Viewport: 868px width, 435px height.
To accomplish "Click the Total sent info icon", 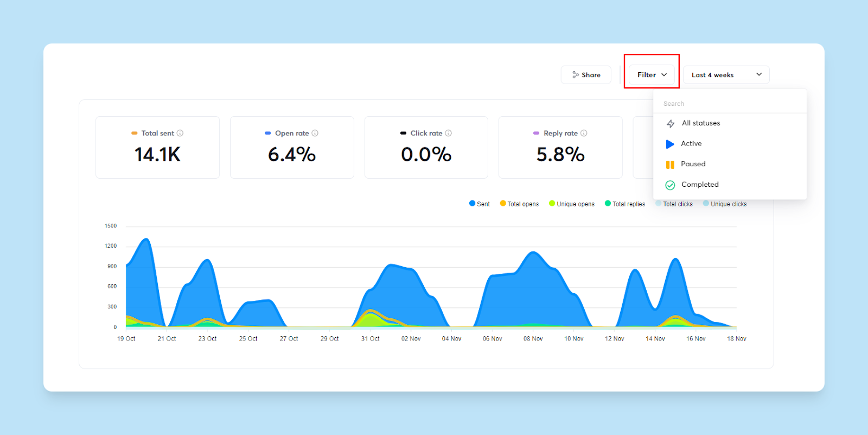I will pyautogui.click(x=180, y=133).
